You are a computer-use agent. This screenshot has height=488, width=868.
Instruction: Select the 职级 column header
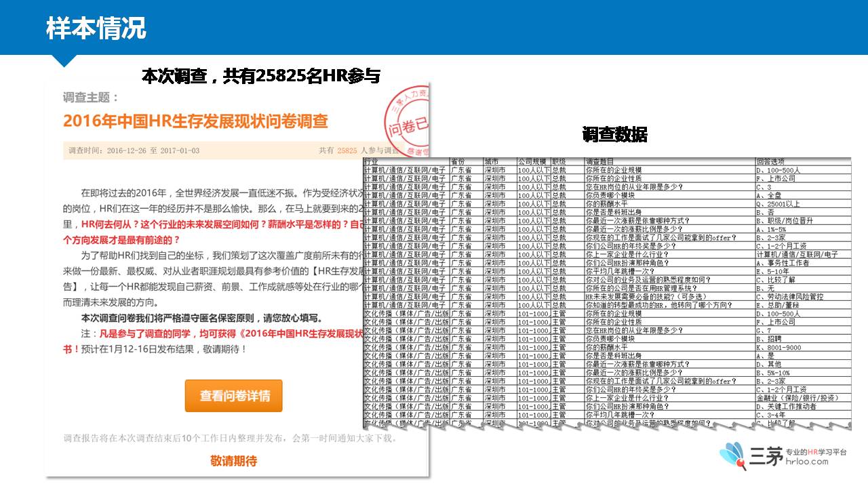coord(559,162)
